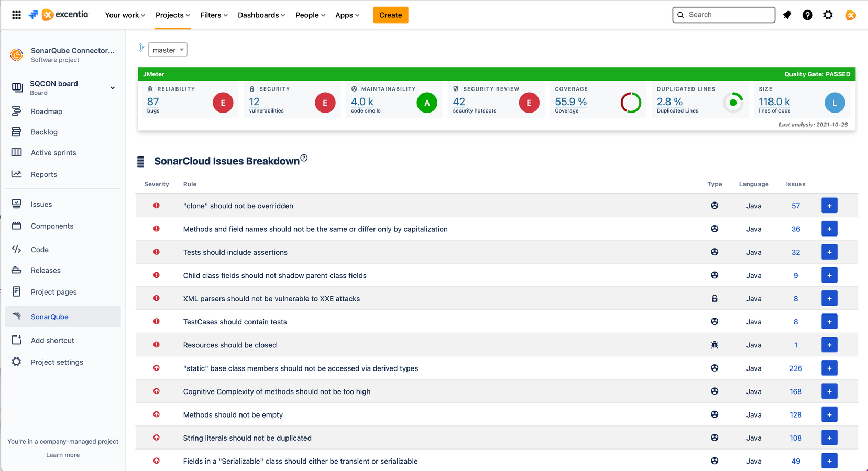Expand the SQCON board chevron
The image size is (868, 471).
[112, 88]
